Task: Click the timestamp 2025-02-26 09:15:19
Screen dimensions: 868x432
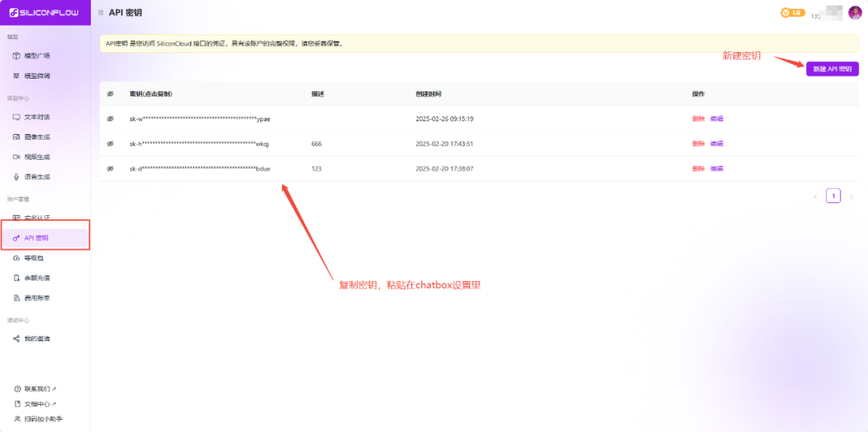Action: point(444,119)
